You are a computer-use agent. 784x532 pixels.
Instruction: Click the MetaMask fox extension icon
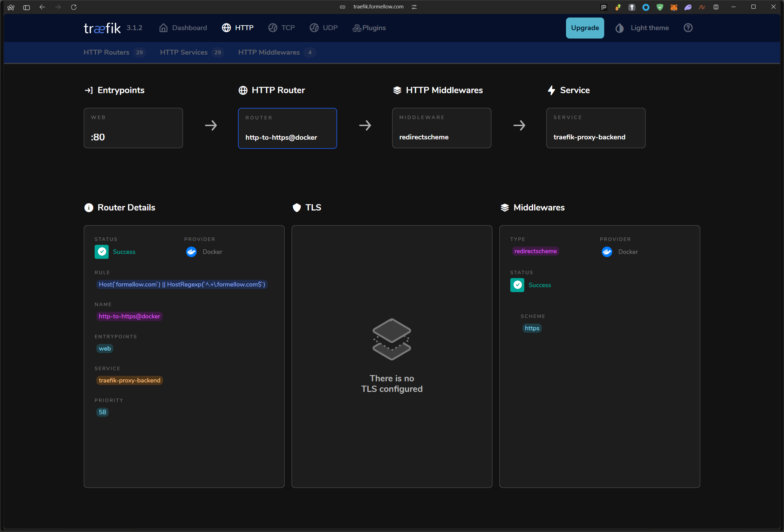(674, 7)
